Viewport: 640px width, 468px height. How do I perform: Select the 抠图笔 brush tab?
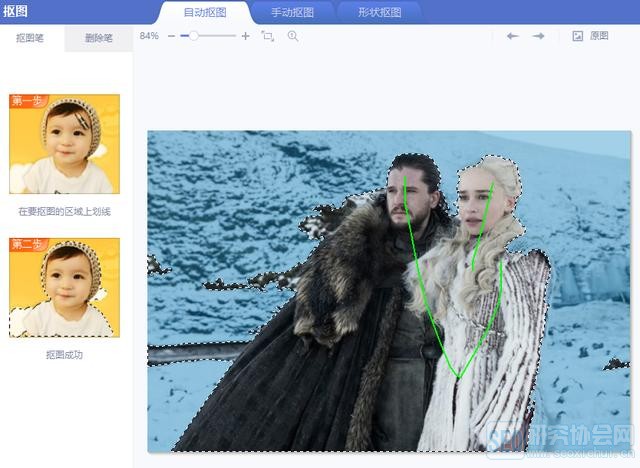pos(30,38)
